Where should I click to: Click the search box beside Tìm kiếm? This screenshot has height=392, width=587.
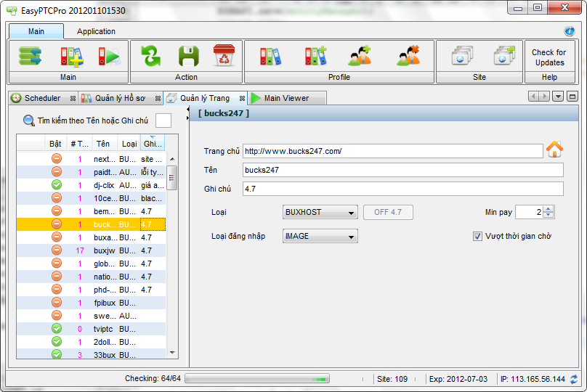[x=163, y=121]
